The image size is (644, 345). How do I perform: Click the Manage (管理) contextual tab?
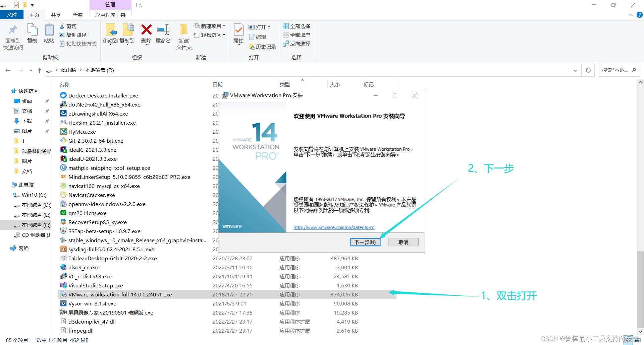pyautogui.click(x=110, y=5)
